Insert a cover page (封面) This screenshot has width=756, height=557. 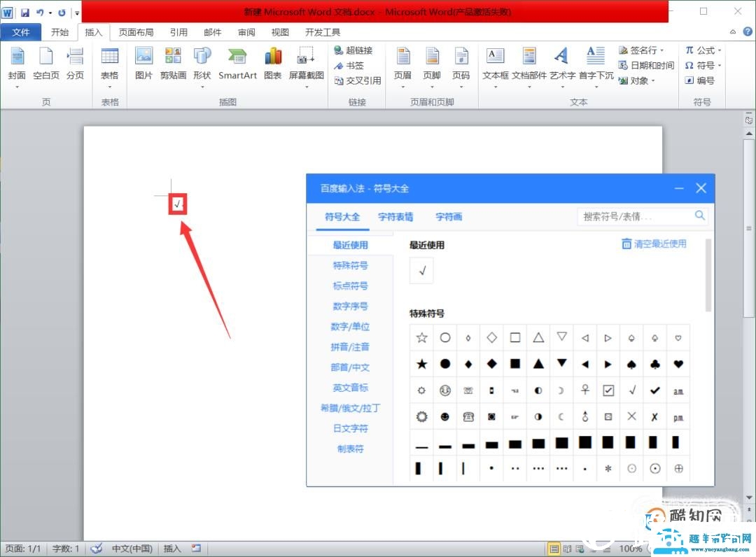tap(17, 67)
